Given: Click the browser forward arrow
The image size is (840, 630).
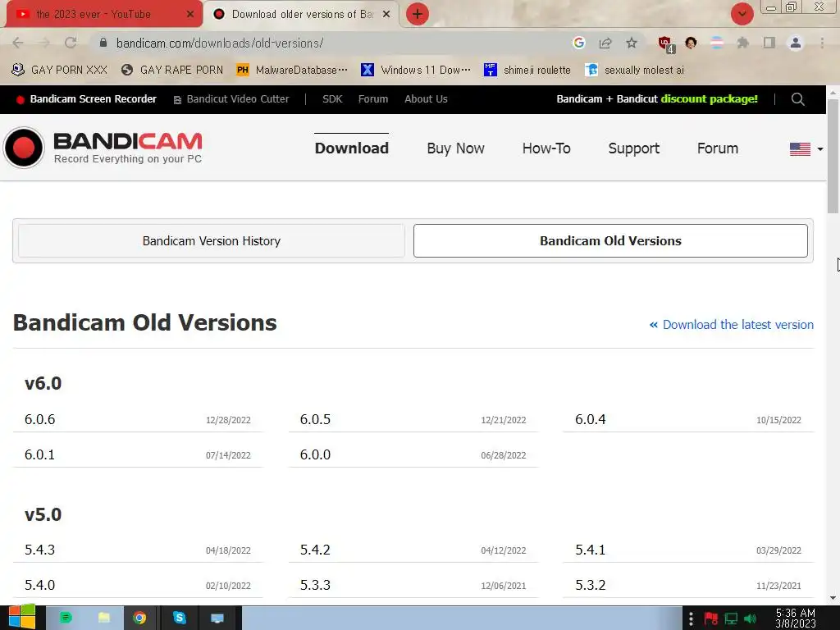Looking at the screenshot, I should (x=44, y=43).
